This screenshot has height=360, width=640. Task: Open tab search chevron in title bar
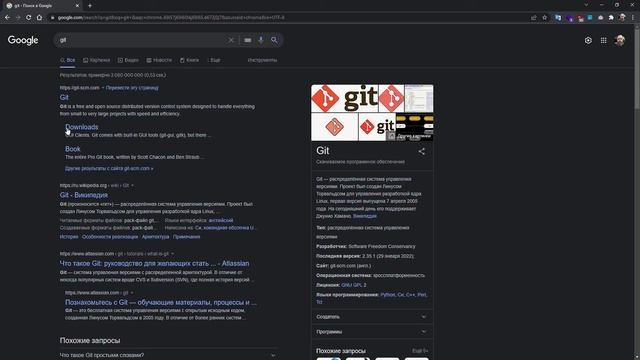[586, 5]
